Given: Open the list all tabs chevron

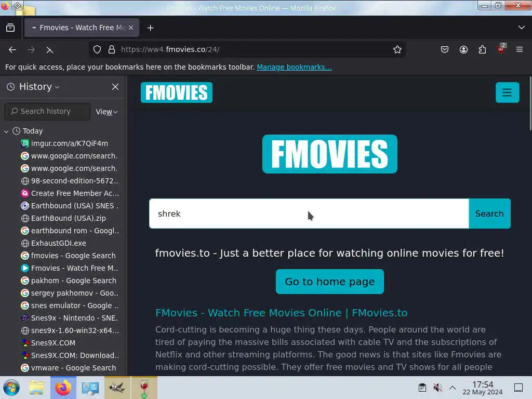Looking at the screenshot, I should 521,28.
